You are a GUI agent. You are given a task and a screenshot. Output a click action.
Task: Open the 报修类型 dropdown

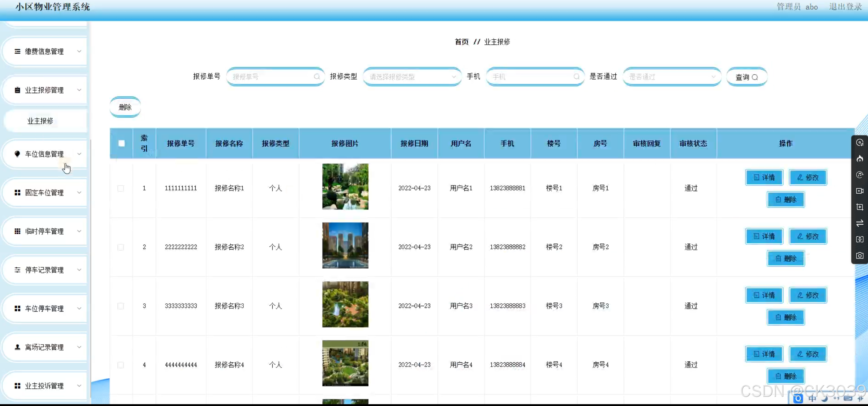[x=412, y=77]
